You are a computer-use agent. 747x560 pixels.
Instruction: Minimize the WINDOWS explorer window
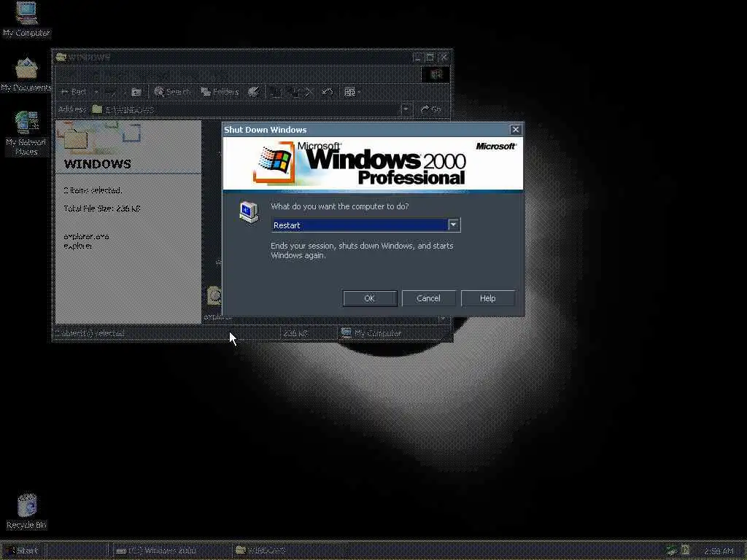click(x=418, y=58)
